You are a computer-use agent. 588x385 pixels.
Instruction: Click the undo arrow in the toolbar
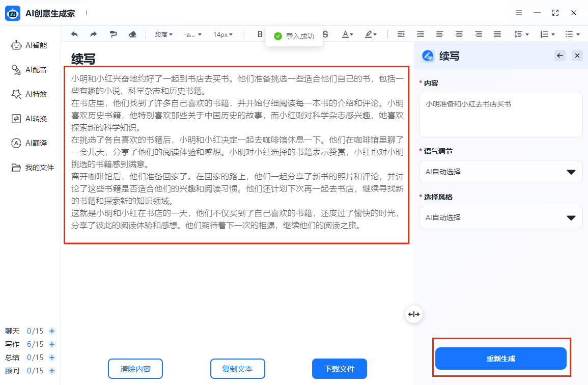74,34
